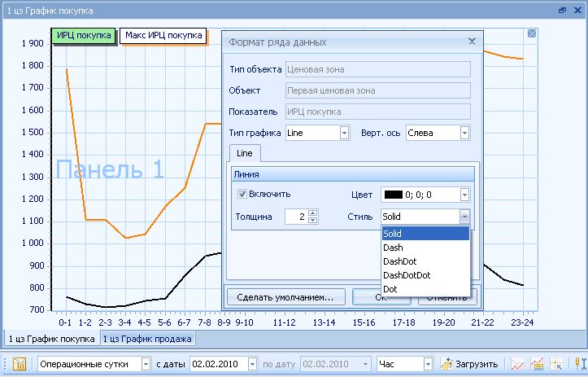Image resolution: width=588 pixels, height=377 pixels.
Task: Click the second chart icon right of Загрузить
Action: (x=537, y=364)
